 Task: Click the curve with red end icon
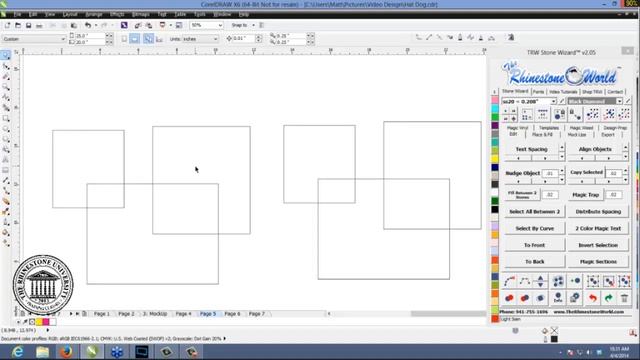509,281
